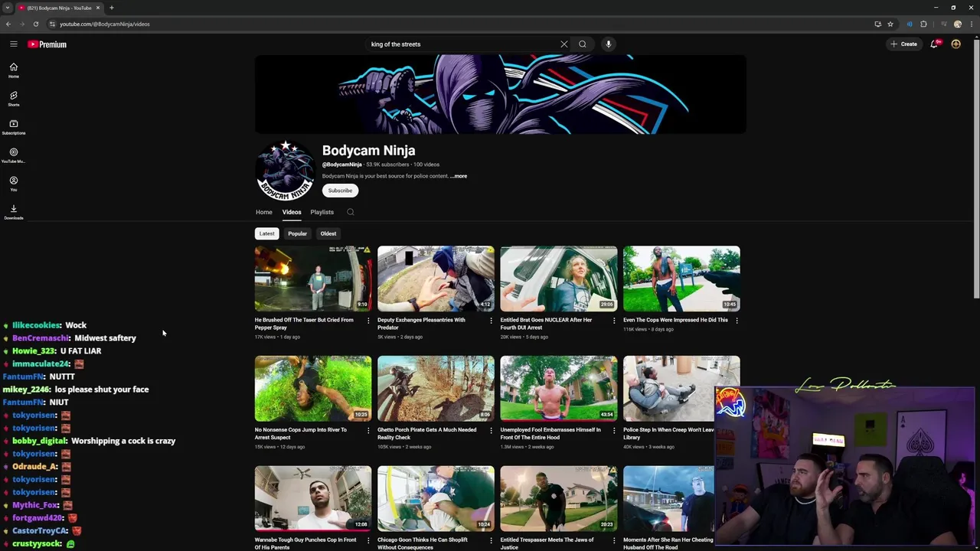Open 'He Brushed Off The Taser' title
The height and width of the screenshot is (551, 980).
click(304, 324)
